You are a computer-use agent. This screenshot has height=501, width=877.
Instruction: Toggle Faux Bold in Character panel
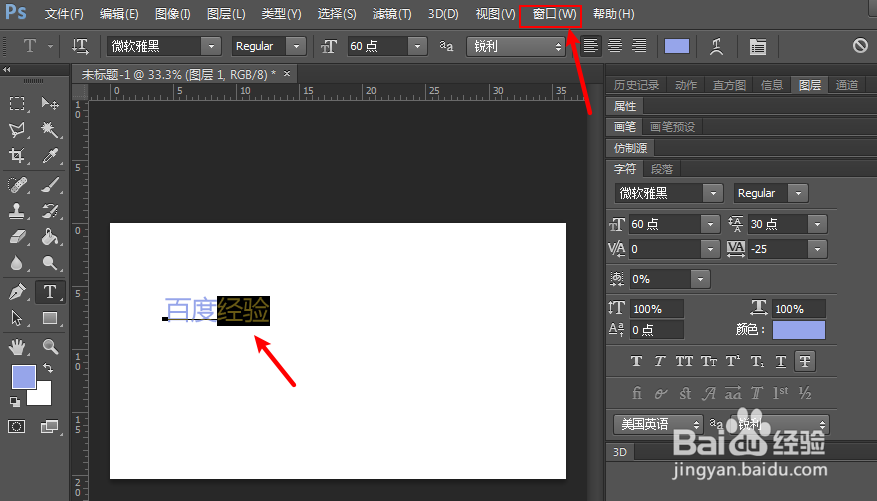[x=636, y=361]
